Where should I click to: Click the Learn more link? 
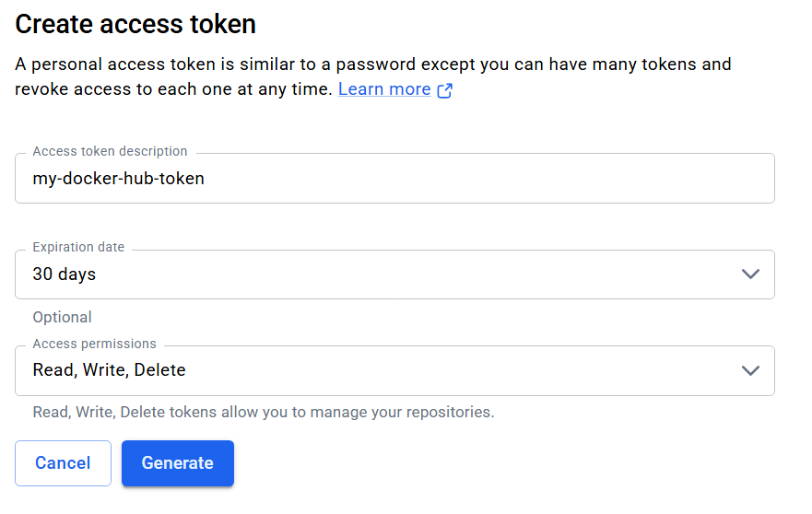(384, 89)
